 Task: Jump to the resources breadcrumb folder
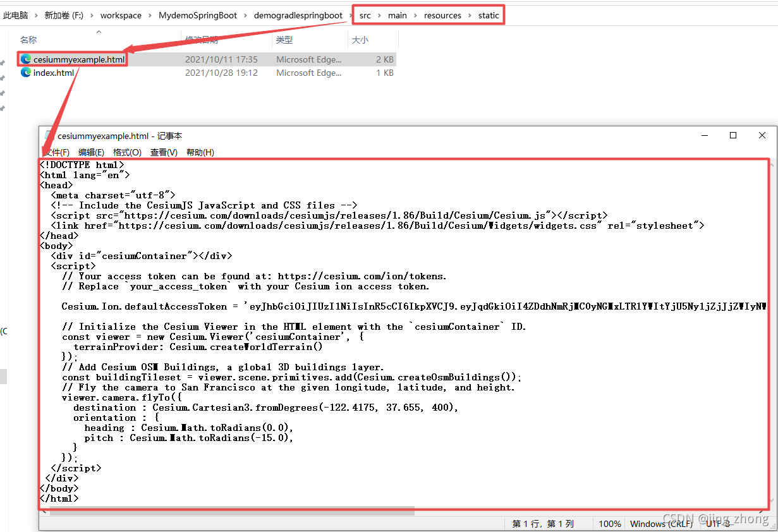442,15
